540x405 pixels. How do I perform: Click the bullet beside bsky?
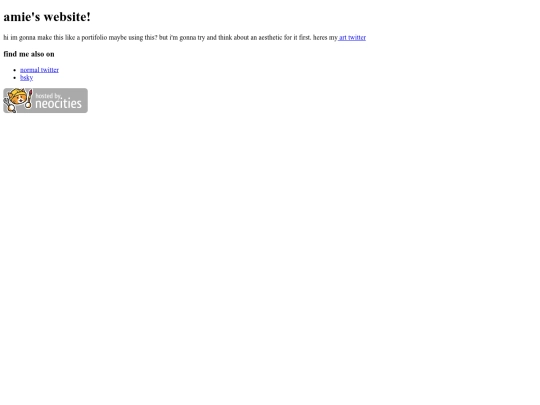tap(15, 78)
